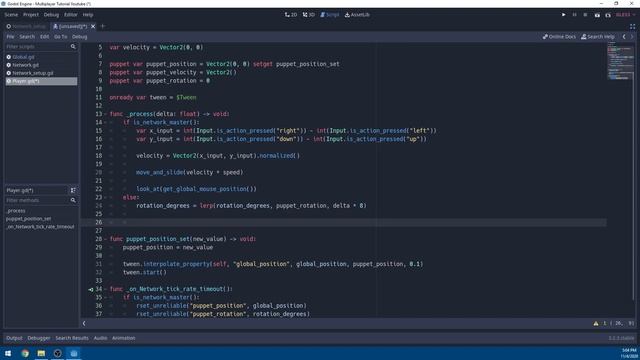Fold the if block at line 35
Screen dimensions: 640x360
click(105, 298)
